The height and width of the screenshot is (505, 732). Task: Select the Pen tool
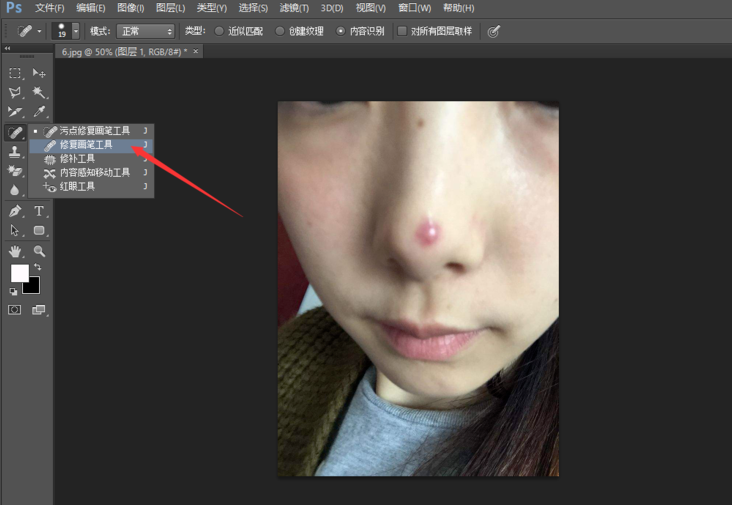click(x=16, y=211)
